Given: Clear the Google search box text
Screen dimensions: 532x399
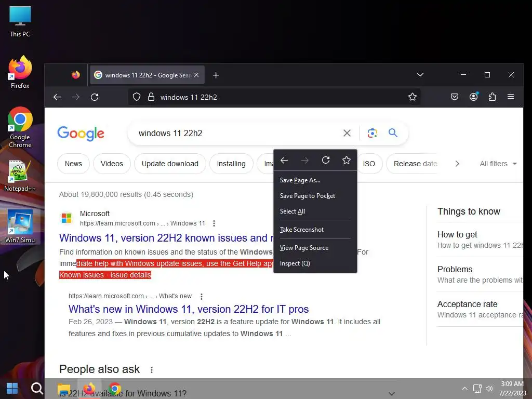Looking at the screenshot, I should click(x=347, y=133).
